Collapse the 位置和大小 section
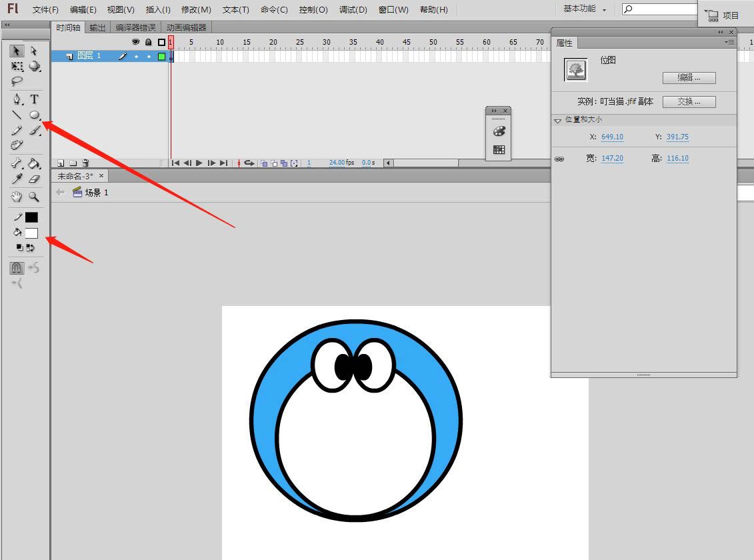This screenshot has width=754, height=560. click(x=558, y=121)
